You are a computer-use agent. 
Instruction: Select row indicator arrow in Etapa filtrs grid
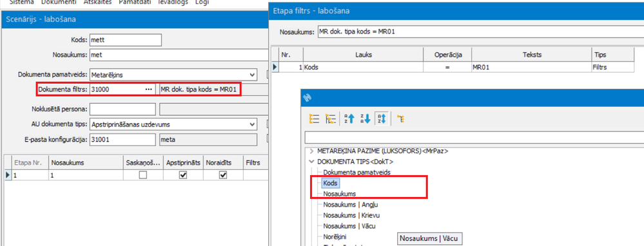(275, 67)
